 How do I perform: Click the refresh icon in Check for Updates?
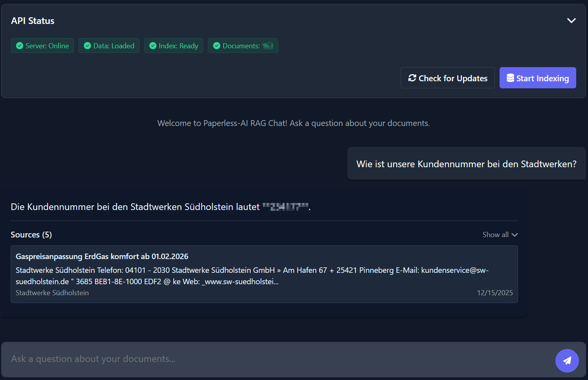coord(412,78)
